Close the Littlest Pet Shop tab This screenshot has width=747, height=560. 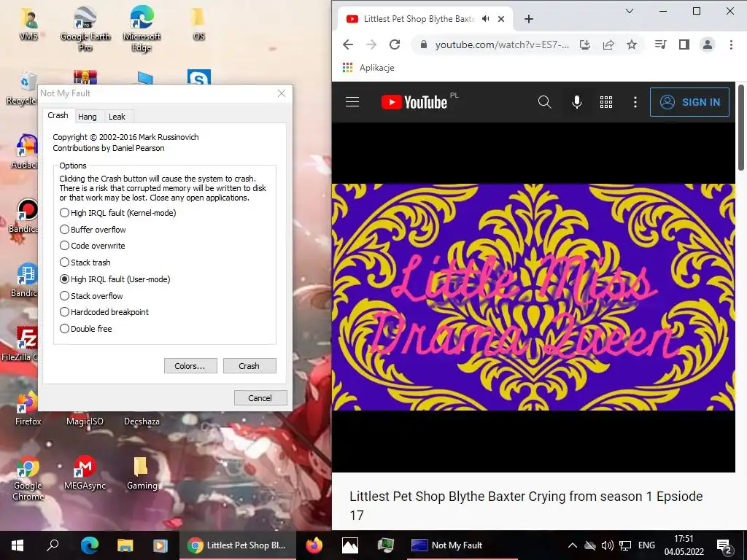click(x=501, y=19)
